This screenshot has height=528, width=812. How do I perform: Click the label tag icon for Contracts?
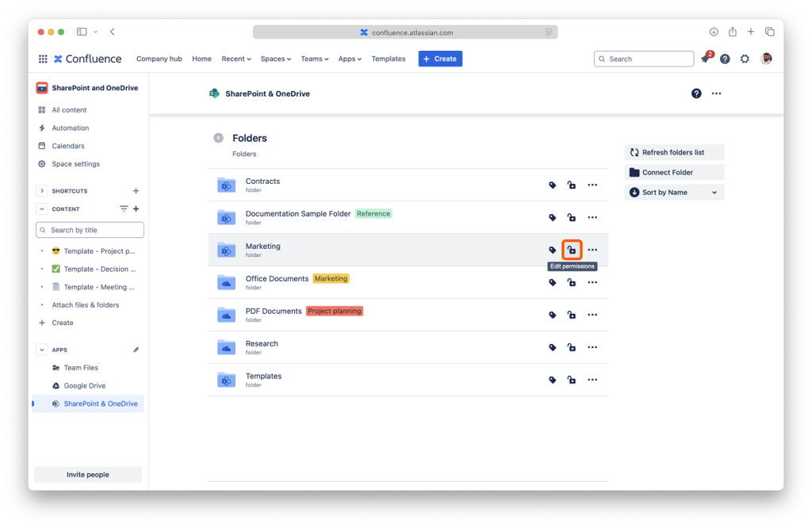pos(553,186)
